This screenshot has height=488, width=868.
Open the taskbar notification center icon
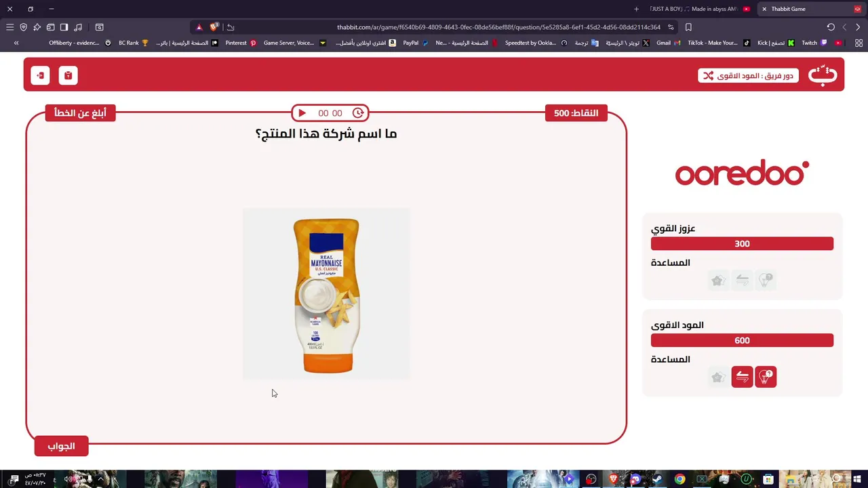(14, 479)
